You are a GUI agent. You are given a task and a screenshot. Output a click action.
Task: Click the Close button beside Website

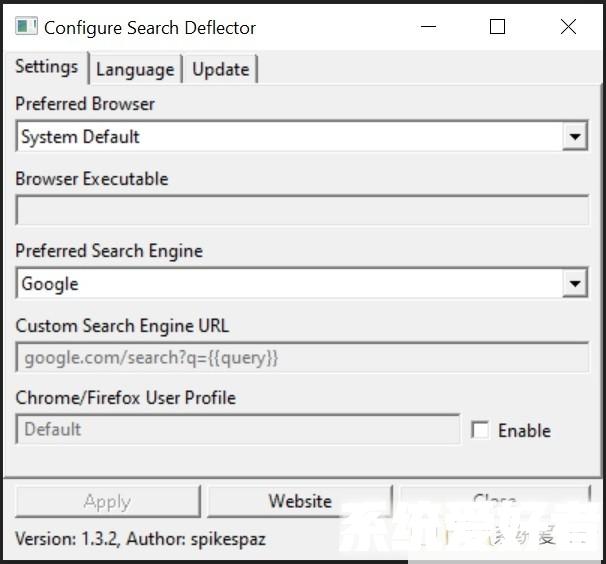(494, 500)
